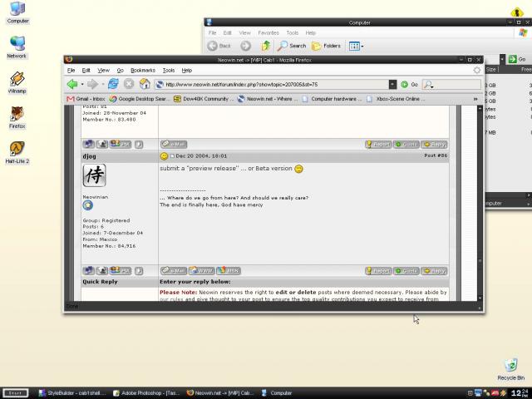
Task: Open the Network desktop icon
Action: [17, 47]
